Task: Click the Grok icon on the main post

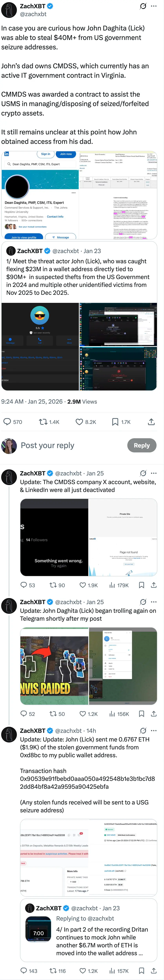Action: click(143, 6)
